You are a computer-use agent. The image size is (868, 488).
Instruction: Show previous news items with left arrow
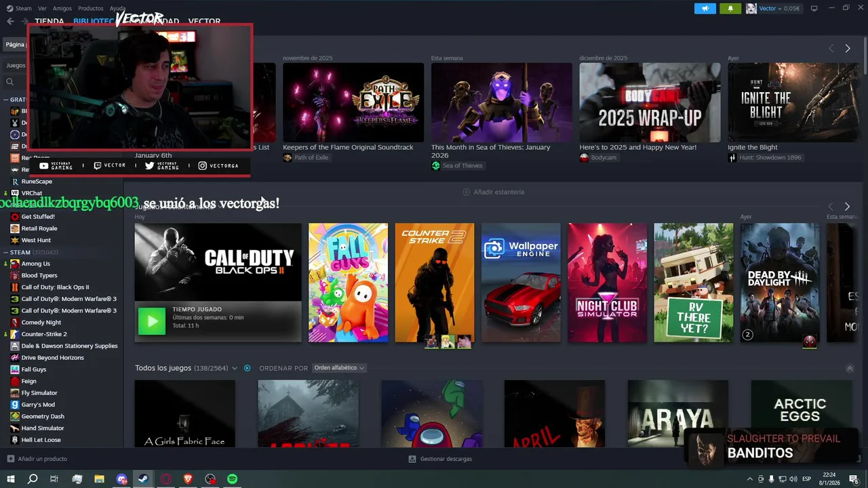click(x=831, y=48)
